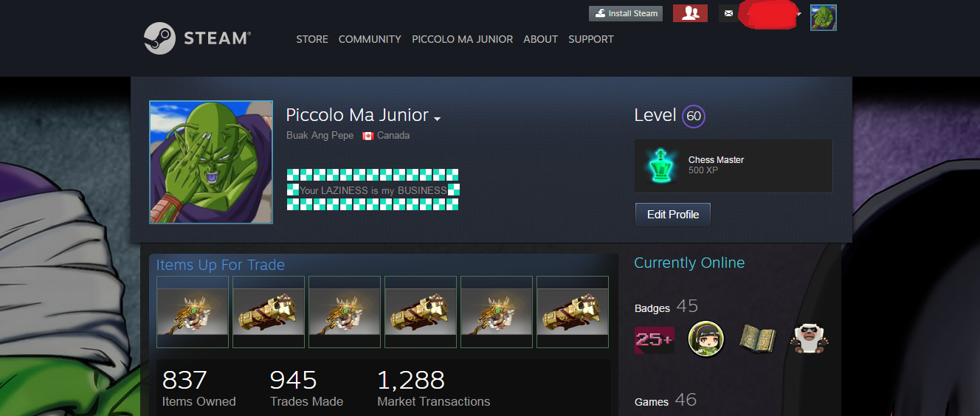Open the PICCOLO MA JUNIOR menu
The width and height of the screenshot is (980, 416).
tap(462, 39)
